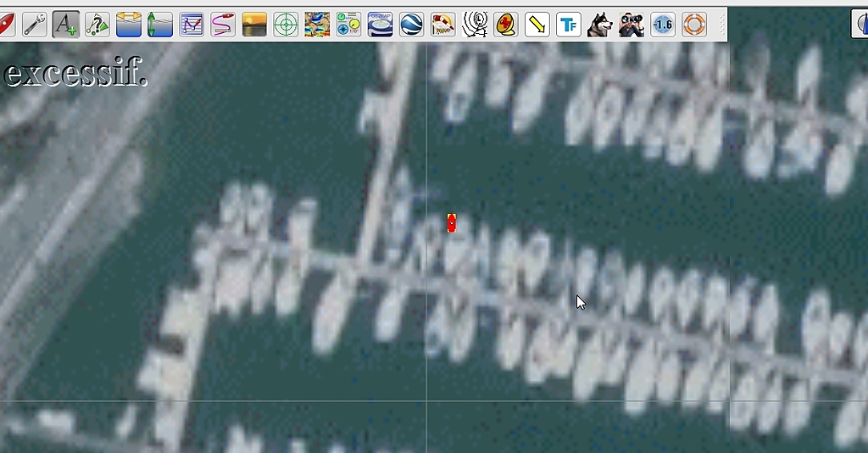Click the purple curved track icon

(223, 25)
